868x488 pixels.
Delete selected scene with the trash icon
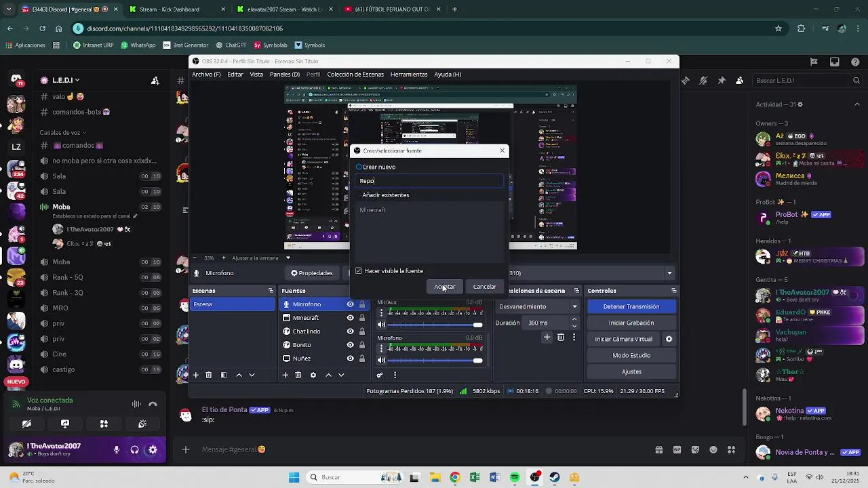click(209, 375)
